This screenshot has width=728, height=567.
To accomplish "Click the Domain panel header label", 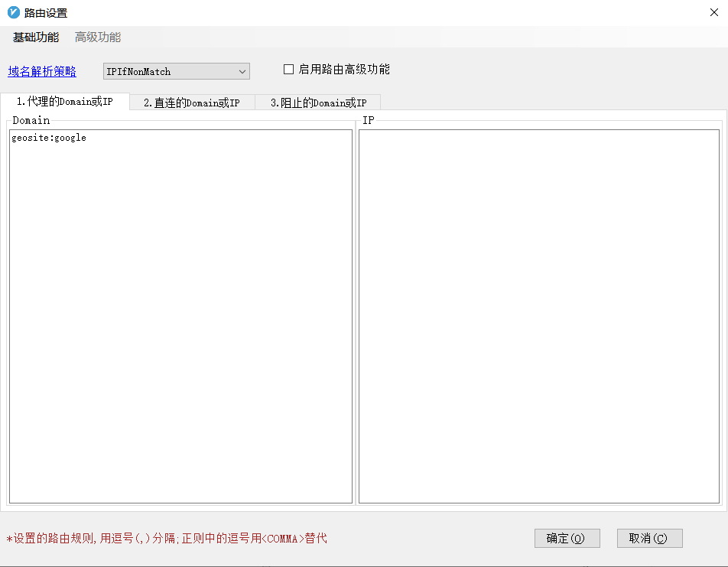I will coord(31,120).
